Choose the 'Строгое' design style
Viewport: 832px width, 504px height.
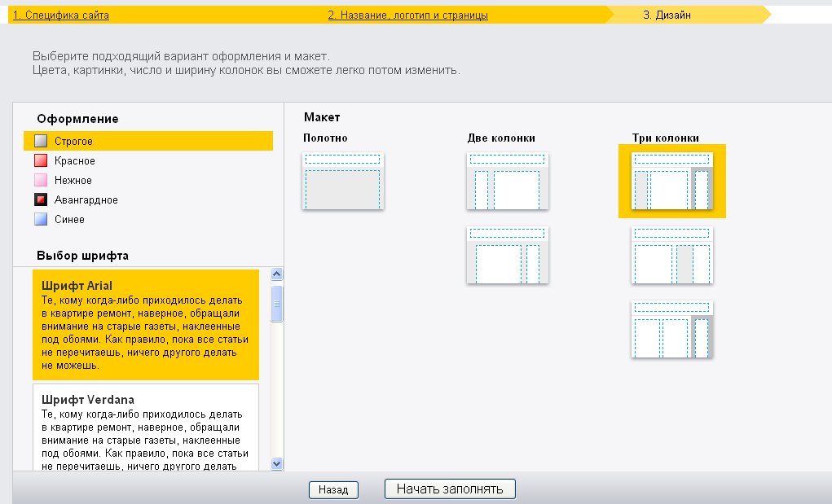coord(148,141)
